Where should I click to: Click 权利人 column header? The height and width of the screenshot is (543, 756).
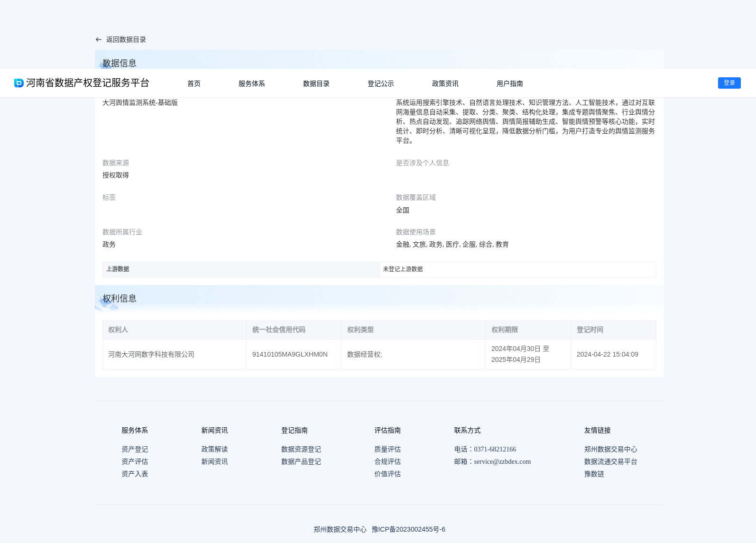[175, 330]
